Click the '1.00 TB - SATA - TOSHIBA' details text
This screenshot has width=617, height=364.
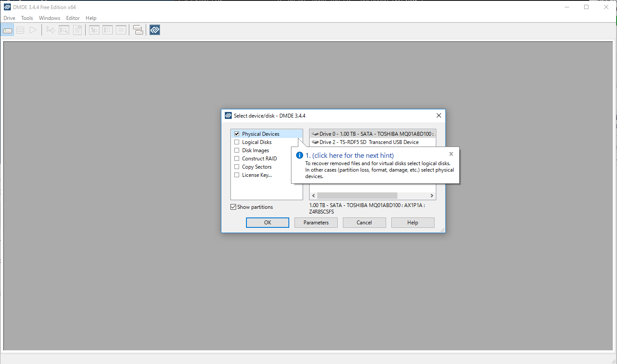(x=367, y=208)
